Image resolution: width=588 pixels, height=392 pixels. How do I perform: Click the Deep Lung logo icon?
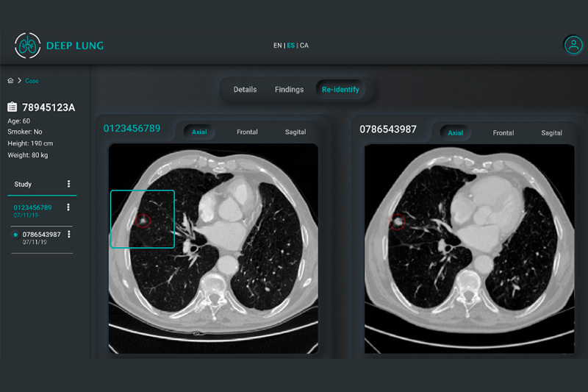tap(27, 46)
